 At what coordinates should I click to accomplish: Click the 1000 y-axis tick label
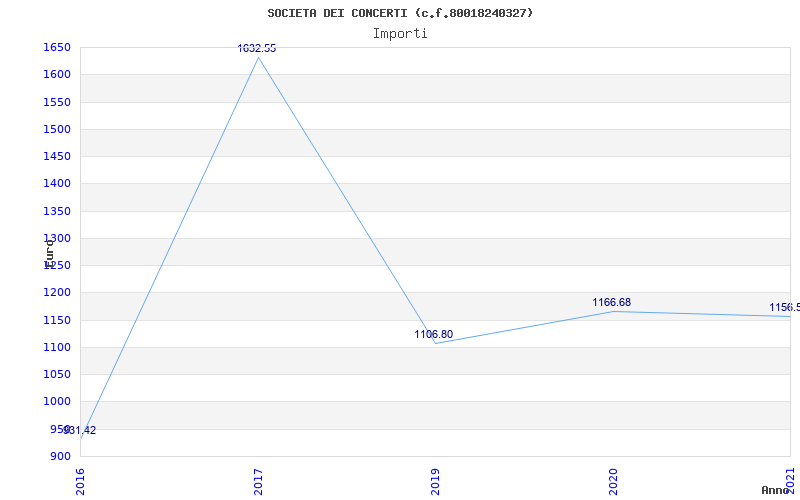coord(57,402)
